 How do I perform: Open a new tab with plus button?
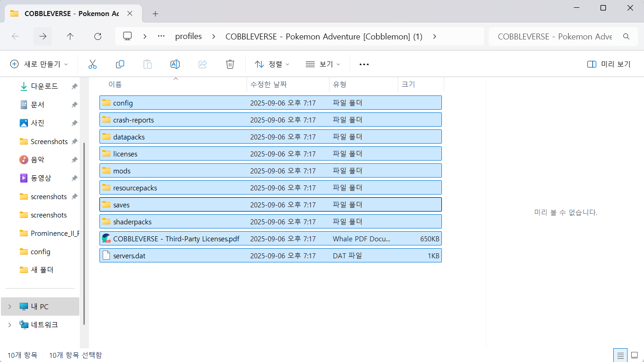pos(155,13)
